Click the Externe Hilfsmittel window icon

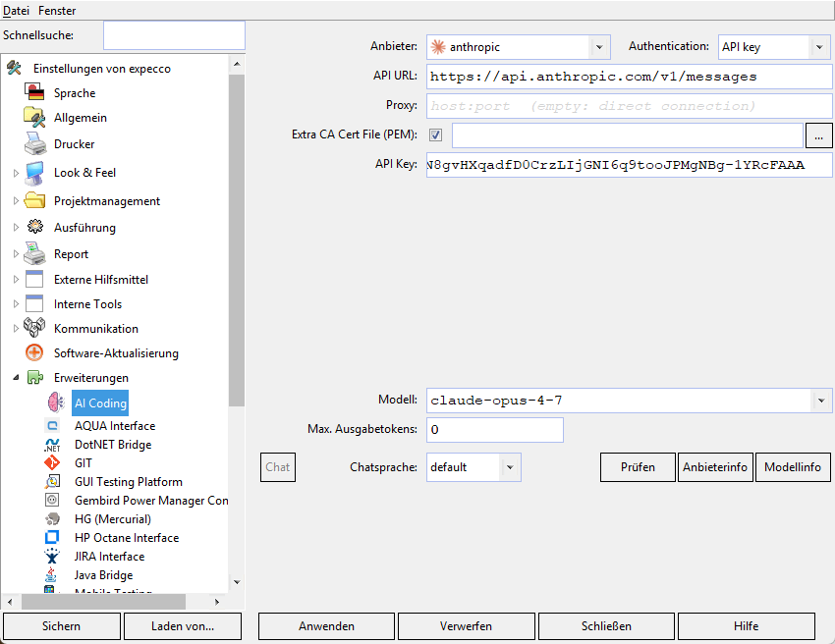pos(34,279)
